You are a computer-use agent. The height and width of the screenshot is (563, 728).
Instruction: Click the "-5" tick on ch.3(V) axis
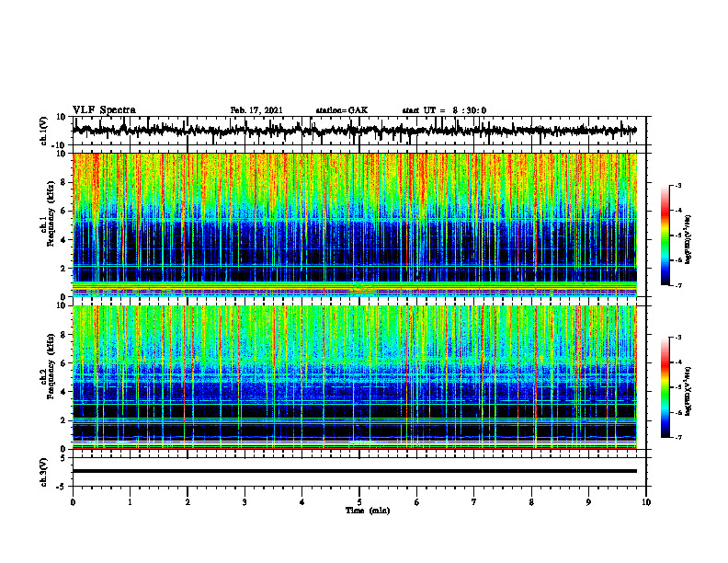point(62,487)
